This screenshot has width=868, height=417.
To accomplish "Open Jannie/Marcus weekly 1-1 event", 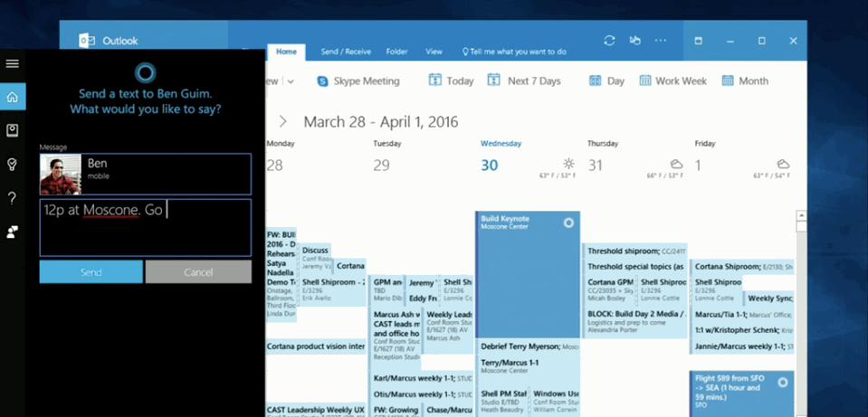I will point(742,346).
